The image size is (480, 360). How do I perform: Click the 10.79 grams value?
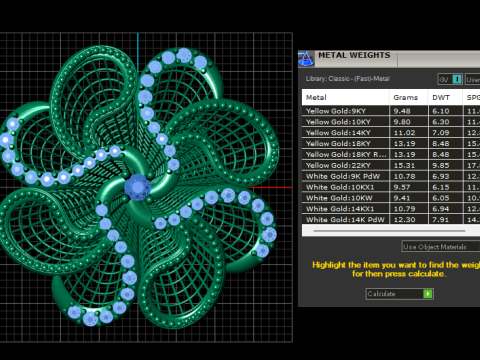tap(404, 209)
